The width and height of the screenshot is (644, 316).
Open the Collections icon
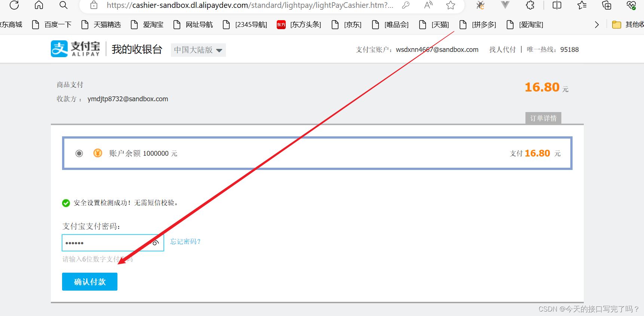pyautogui.click(x=607, y=5)
